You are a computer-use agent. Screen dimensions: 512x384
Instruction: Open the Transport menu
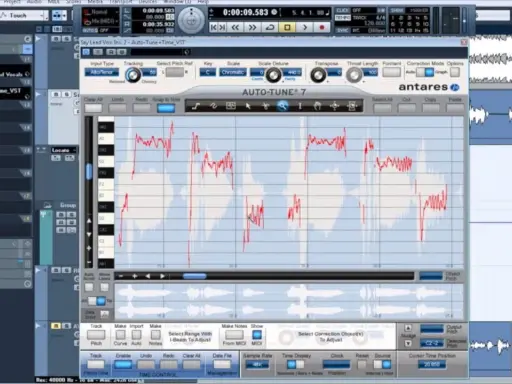121,2
